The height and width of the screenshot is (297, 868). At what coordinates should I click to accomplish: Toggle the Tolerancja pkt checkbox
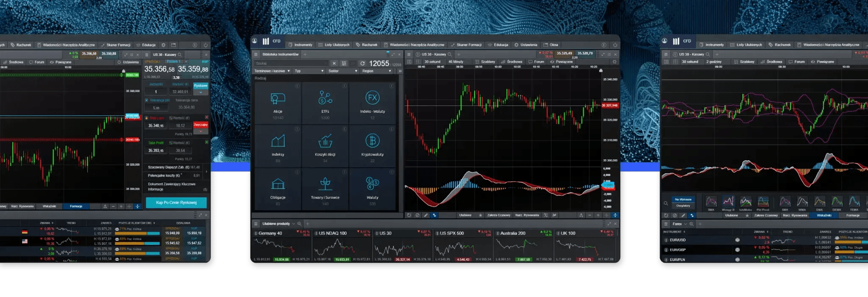[x=147, y=100]
